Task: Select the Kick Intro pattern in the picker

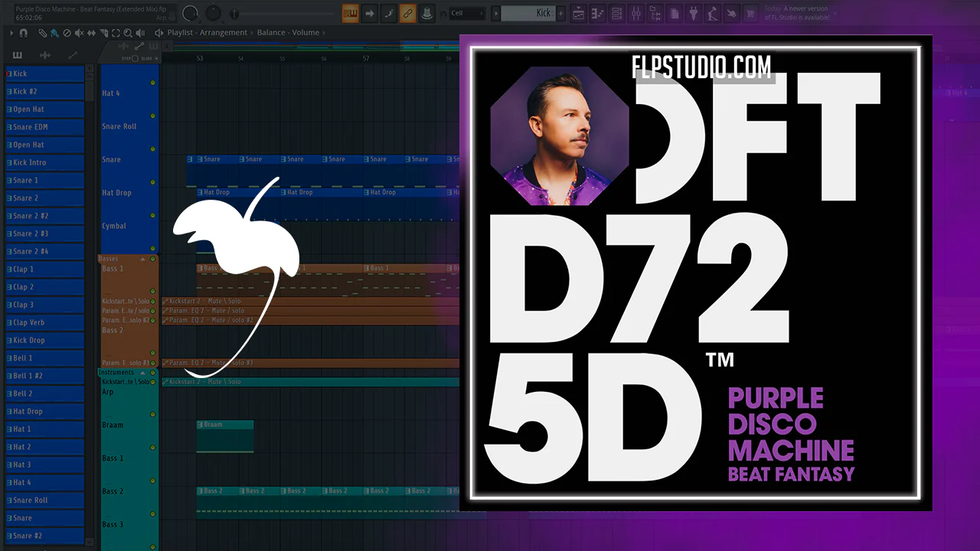Action: click(x=44, y=162)
